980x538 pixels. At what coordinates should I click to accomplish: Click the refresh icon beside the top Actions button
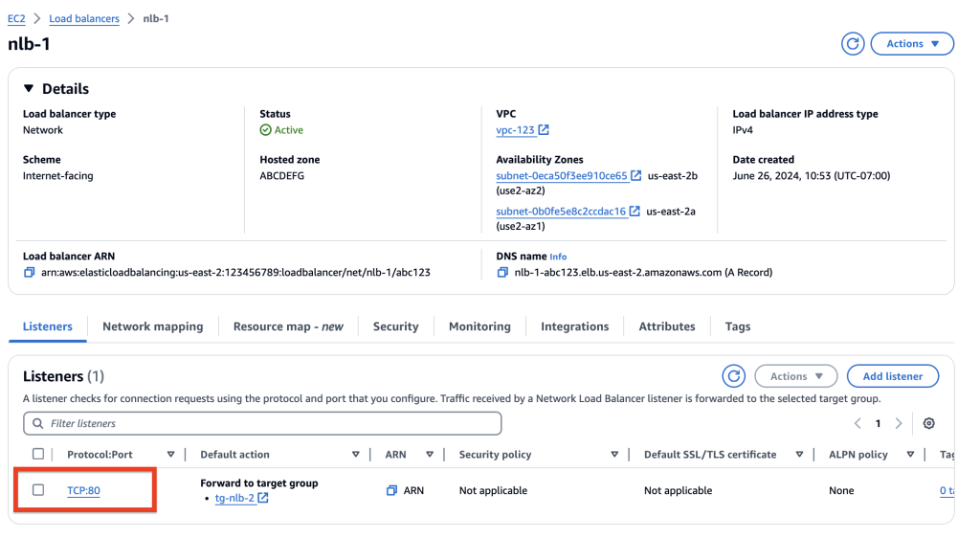coord(853,44)
